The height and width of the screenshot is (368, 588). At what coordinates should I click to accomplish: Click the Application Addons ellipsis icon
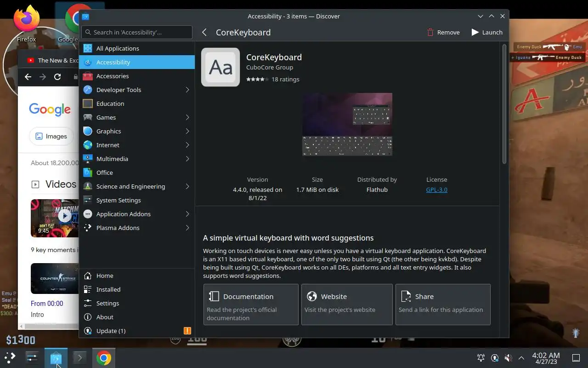(88, 214)
